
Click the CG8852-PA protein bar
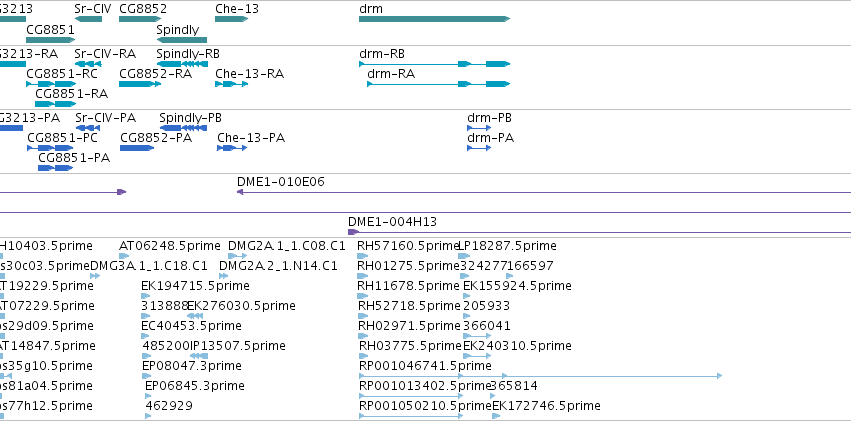tap(137, 148)
